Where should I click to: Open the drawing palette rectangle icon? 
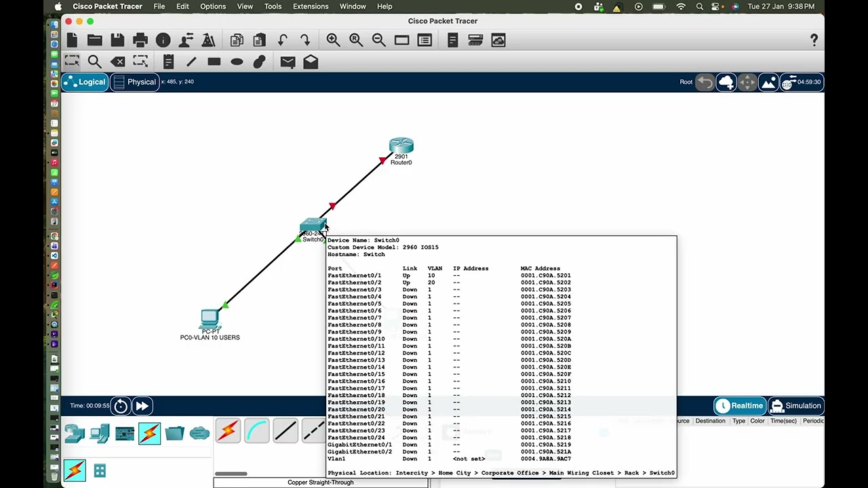click(x=401, y=41)
